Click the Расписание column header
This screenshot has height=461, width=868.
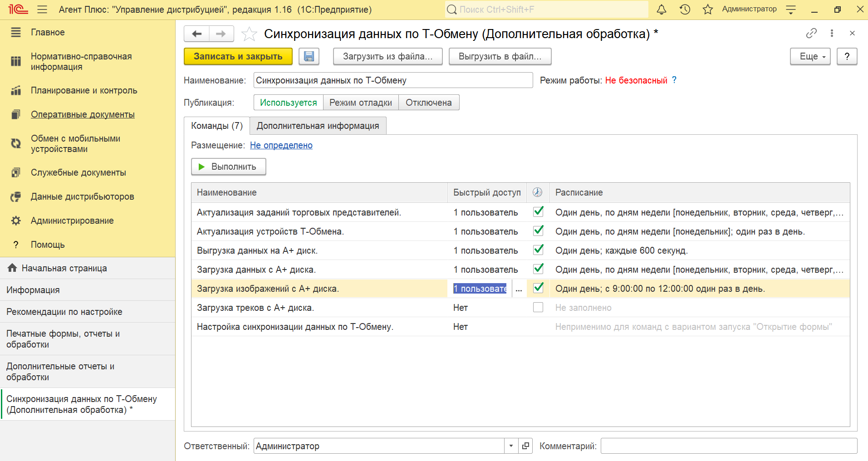click(x=700, y=192)
